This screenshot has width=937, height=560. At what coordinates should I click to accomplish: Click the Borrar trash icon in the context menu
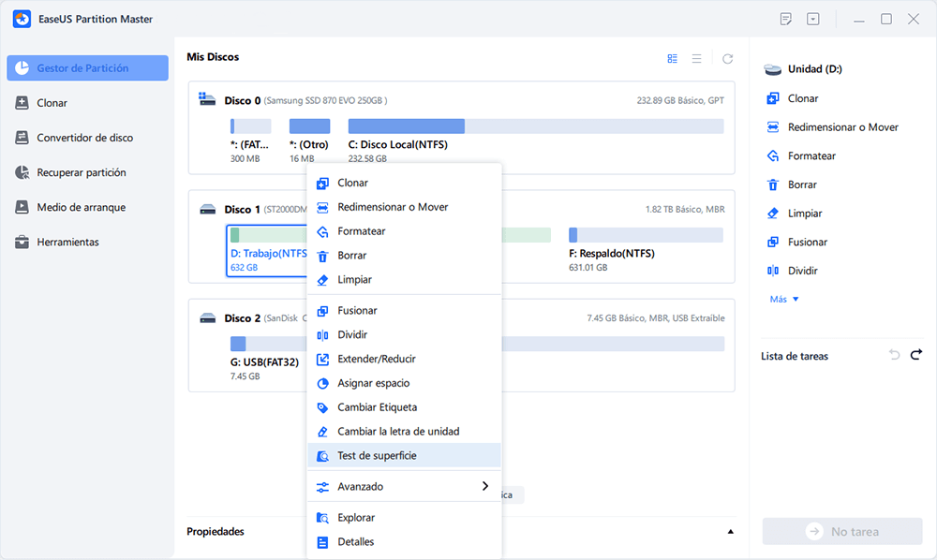point(322,256)
